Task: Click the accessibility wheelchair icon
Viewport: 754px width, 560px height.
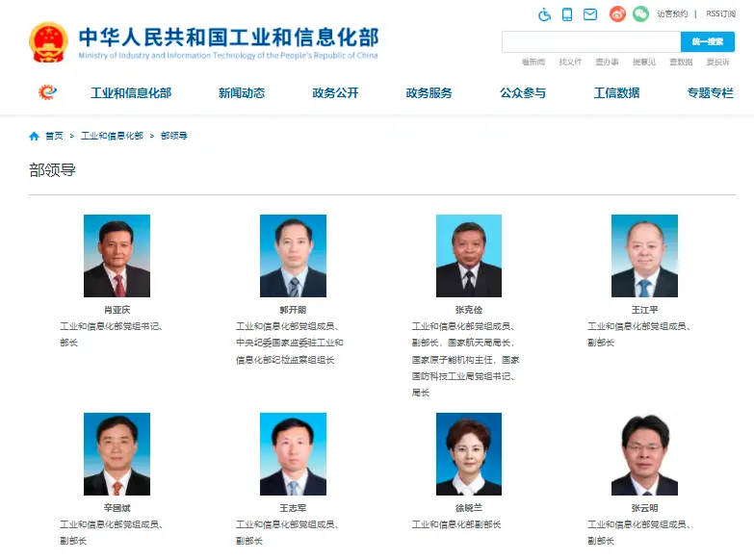Action: tap(544, 14)
